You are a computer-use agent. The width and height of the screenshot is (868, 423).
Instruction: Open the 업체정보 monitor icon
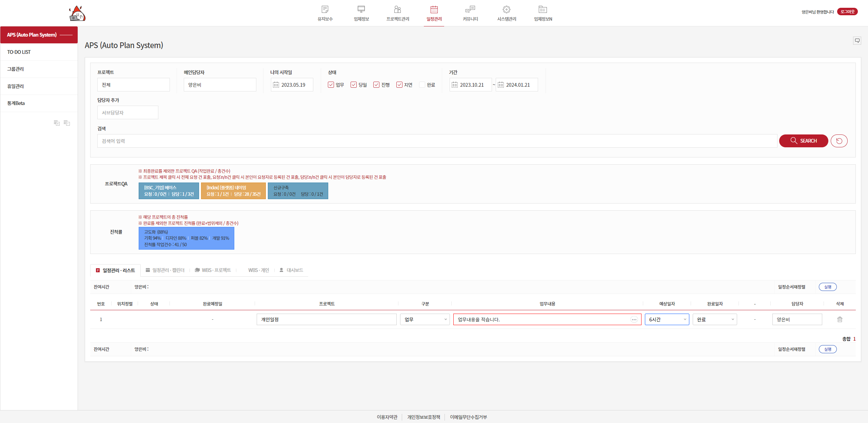click(x=361, y=9)
